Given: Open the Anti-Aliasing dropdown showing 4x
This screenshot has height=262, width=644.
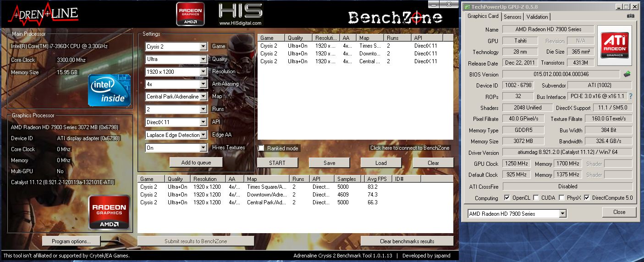Looking at the screenshot, I should coord(176,84).
